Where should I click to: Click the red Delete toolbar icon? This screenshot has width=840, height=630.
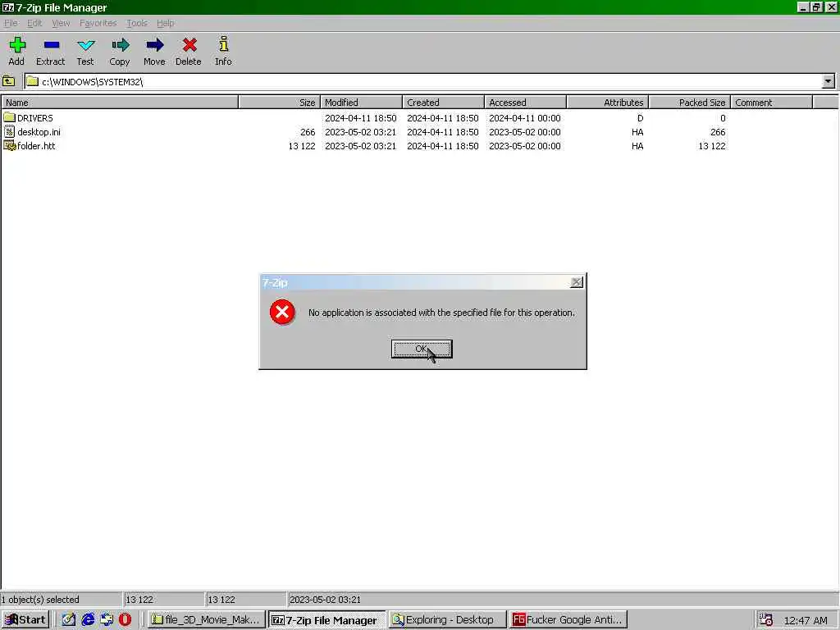189,45
